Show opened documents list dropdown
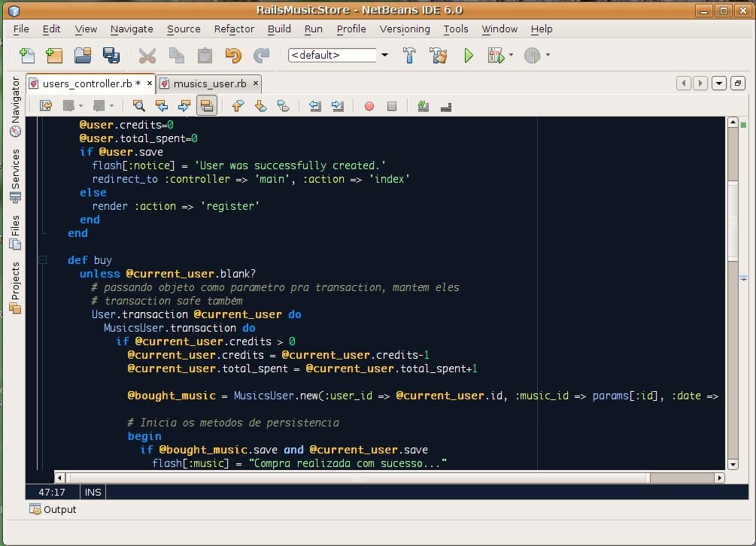Screen dimensions: 756x546 click(719, 83)
